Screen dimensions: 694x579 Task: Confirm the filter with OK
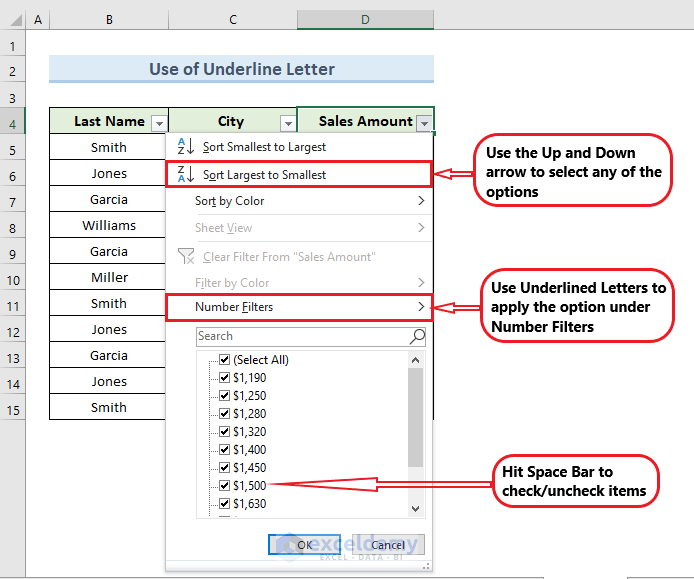coord(305,544)
